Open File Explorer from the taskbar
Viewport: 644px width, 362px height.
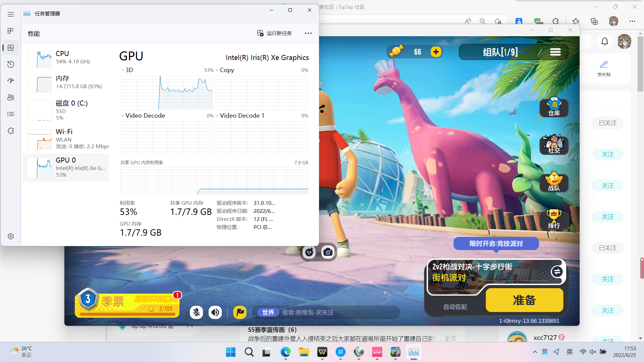(x=304, y=352)
